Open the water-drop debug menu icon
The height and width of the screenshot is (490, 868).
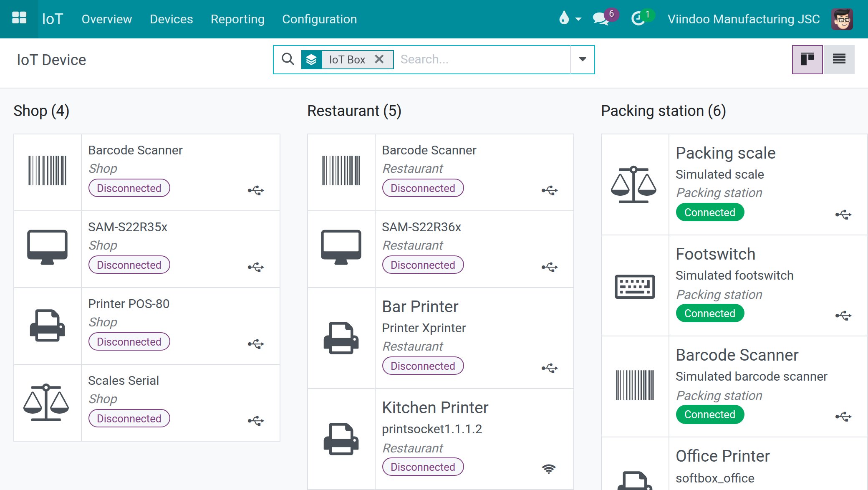pyautogui.click(x=564, y=18)
